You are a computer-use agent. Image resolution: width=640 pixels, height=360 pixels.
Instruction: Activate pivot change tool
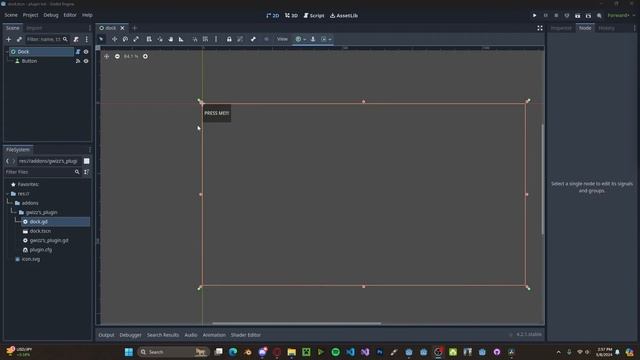coord(160,39)
